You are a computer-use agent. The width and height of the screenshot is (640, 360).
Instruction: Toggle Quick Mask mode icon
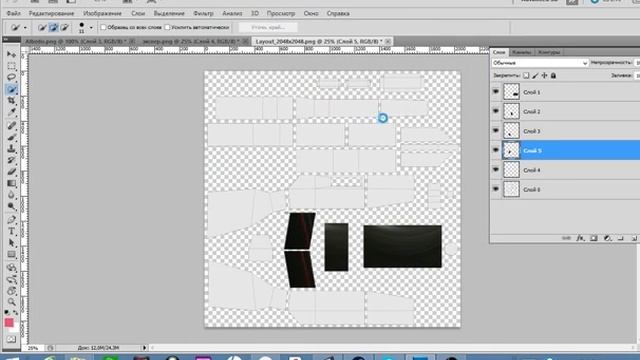pos(11,340)
